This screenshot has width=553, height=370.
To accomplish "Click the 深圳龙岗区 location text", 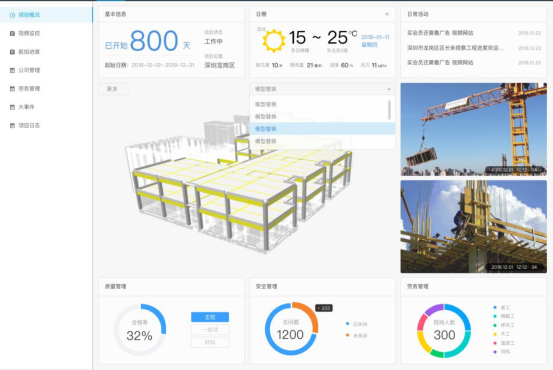I will coord(219,65).
